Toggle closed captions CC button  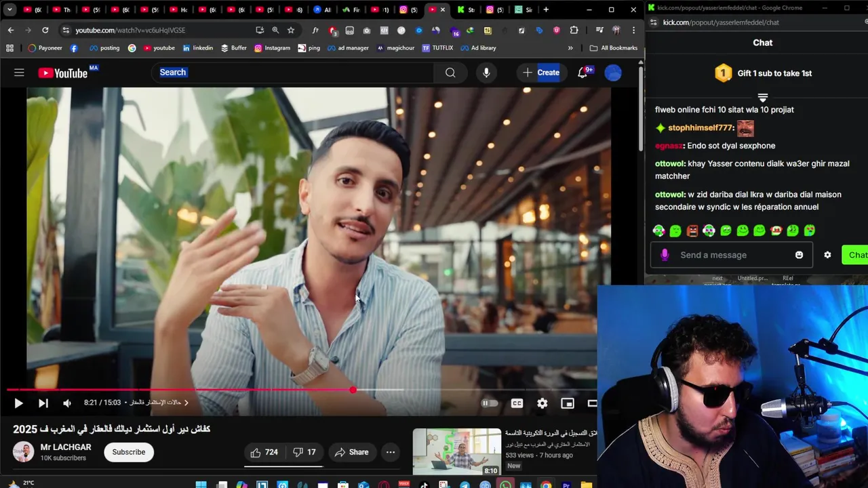click(x=517, y=403)
